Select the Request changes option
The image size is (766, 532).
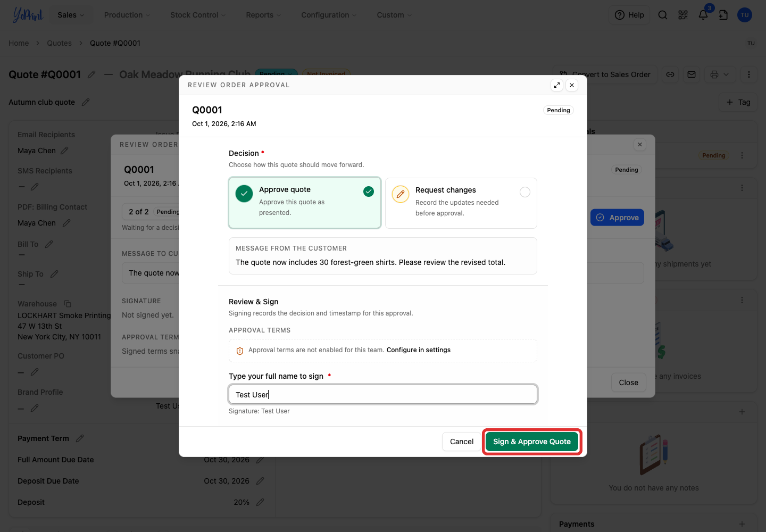point(461,203)
